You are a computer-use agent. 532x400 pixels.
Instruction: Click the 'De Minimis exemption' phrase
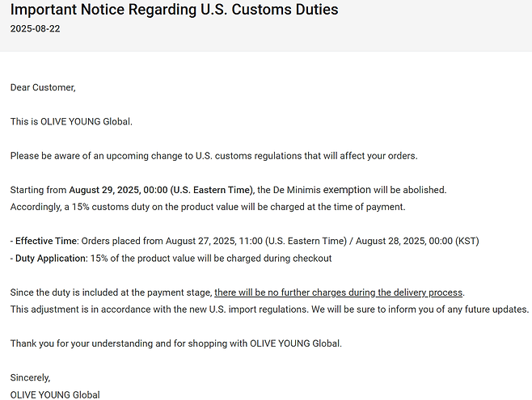321,190
